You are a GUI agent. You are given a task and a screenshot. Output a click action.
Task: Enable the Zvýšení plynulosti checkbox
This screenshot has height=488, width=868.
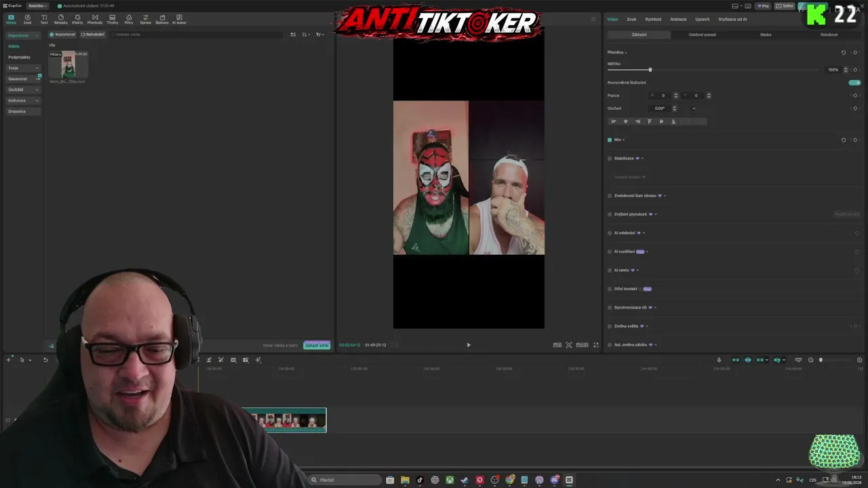tap(610, 214)
